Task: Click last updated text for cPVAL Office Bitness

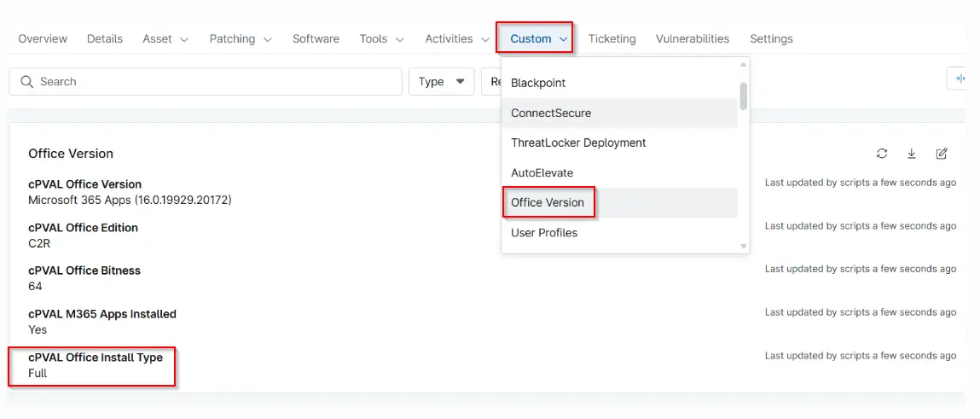Action: click(x=861, y=269)
